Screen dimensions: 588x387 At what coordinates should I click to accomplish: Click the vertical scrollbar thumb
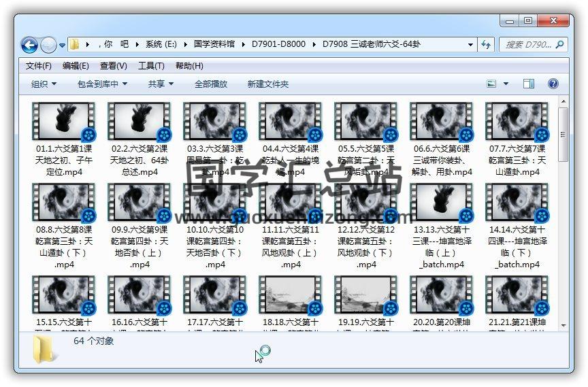(563, 135)
